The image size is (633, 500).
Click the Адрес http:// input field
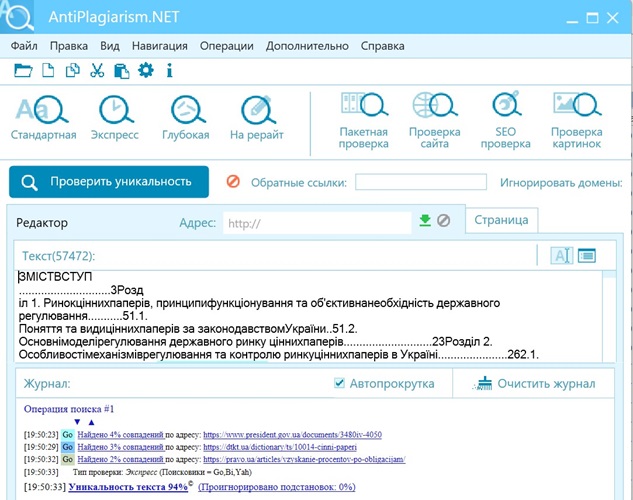[317, 223]
